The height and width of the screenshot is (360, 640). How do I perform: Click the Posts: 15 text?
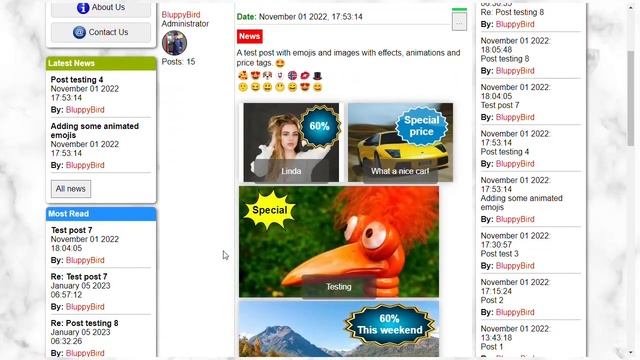pyautogui.click(x=178, y=62)
